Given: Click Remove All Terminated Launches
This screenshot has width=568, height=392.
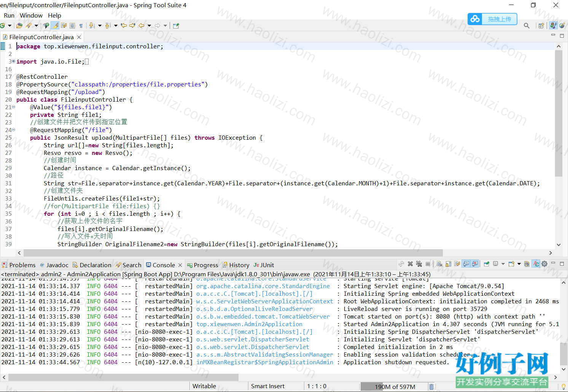Looking at the screenshot, I should pyautogui.click(x=419, y=264).
